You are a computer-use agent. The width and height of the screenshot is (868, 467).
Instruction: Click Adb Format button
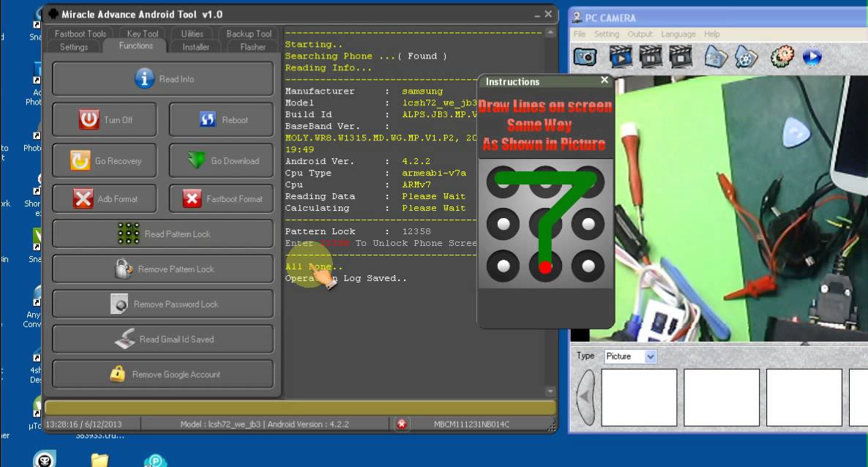click(x=105, y=198)
